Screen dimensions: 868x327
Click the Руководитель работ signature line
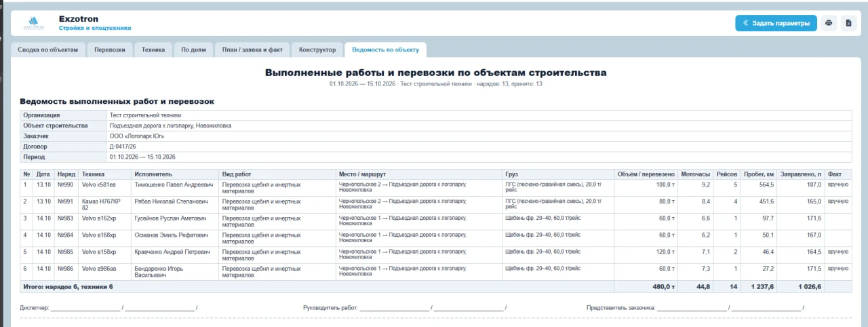tap(405, 307)
